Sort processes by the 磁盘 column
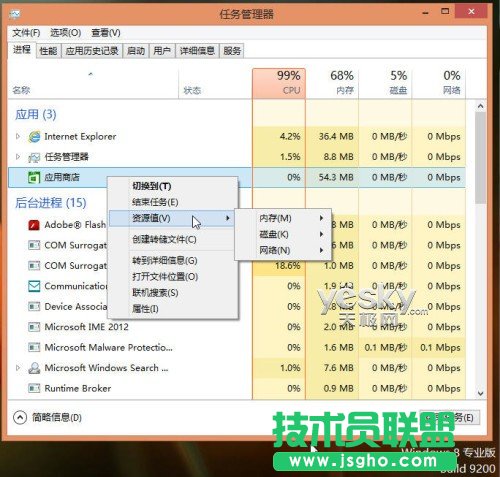Image resolution: width=500 pixels, height=477 pixels. pyautogui.click(x=385, y=83)
